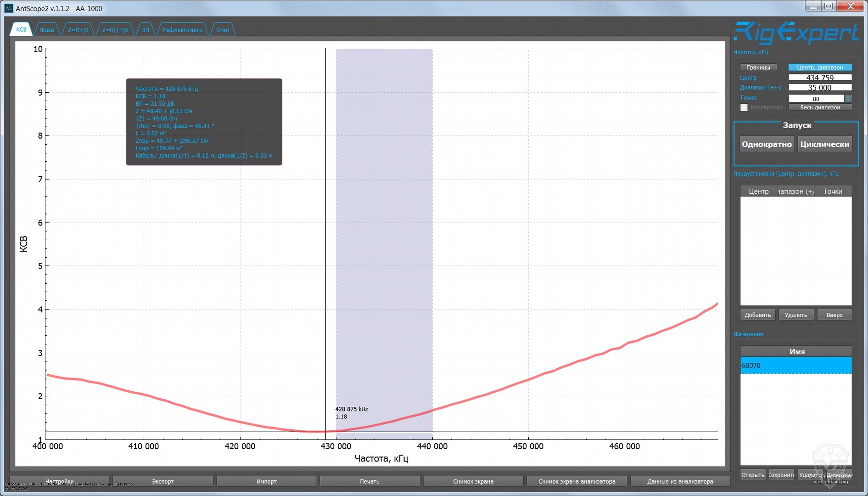Click the Весь диапазон button
868x496 pixels.
click(x=820, y=107)
